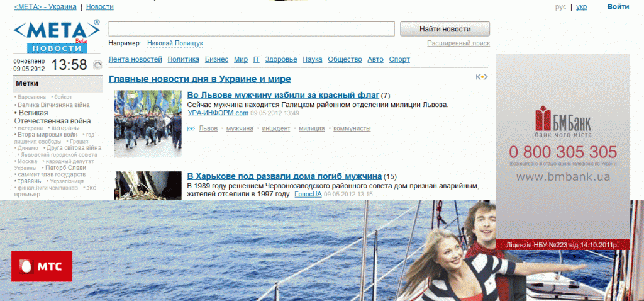Open heading Главные новости дня в Украине и мире
The image size is (644, 301).
click(x=199, y=79)
